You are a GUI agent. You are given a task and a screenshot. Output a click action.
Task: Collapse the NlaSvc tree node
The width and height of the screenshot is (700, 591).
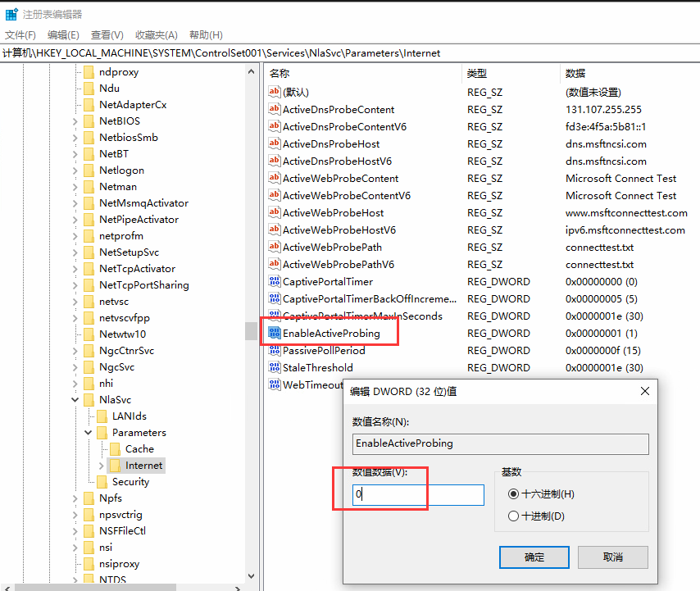click(x=75, y=400)
